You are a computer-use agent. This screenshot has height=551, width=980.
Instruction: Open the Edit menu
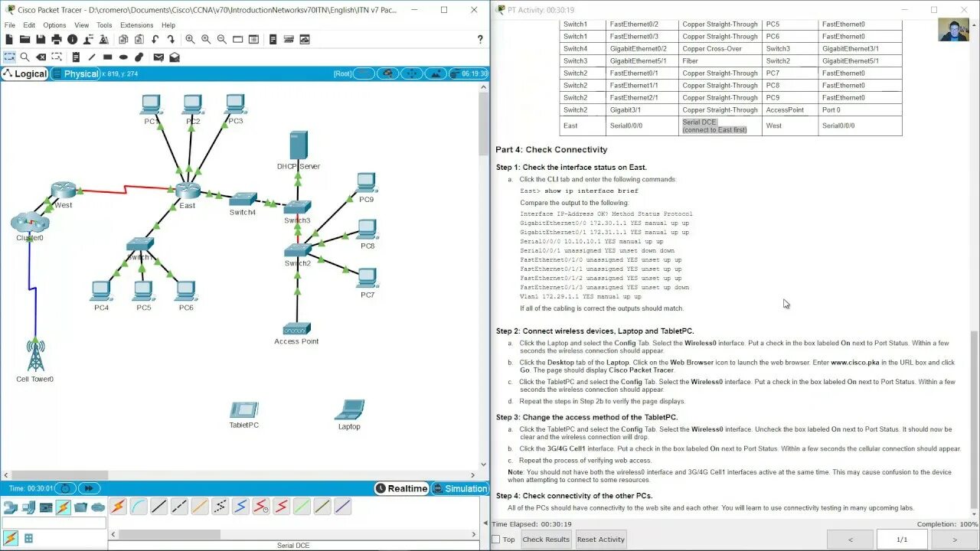click(29, 25)
